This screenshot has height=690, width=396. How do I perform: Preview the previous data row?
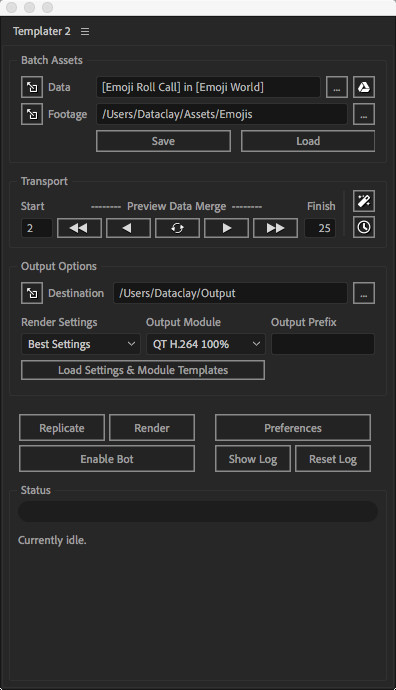(x=128, y=228)
